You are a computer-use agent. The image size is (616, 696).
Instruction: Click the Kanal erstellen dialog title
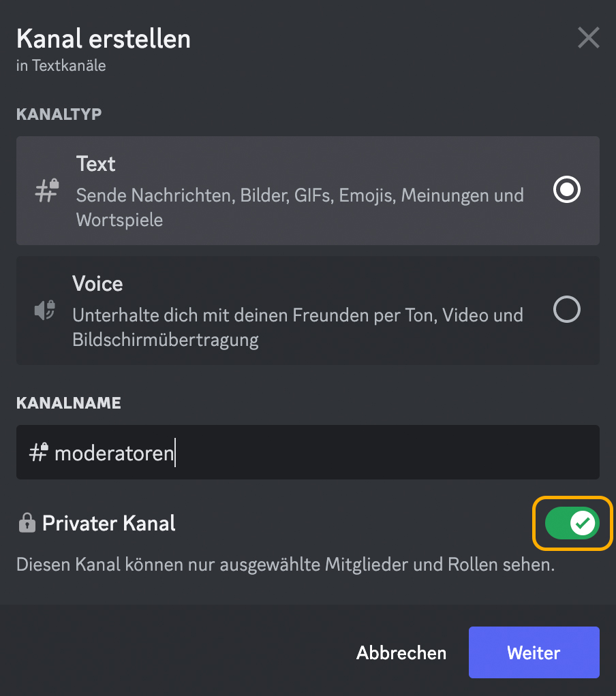pyautogui.click(x=103, y=39)
